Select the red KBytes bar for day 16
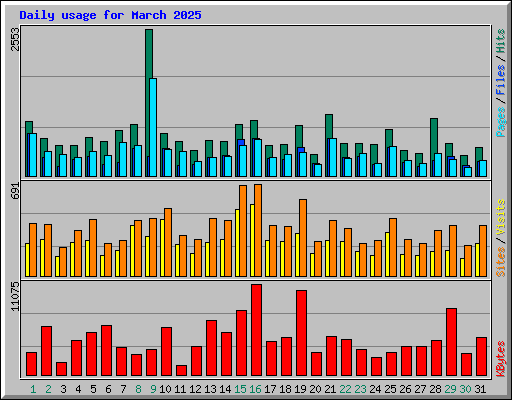Image resolution: width=512 pixels, height=400 pixels. coord(256,330)
